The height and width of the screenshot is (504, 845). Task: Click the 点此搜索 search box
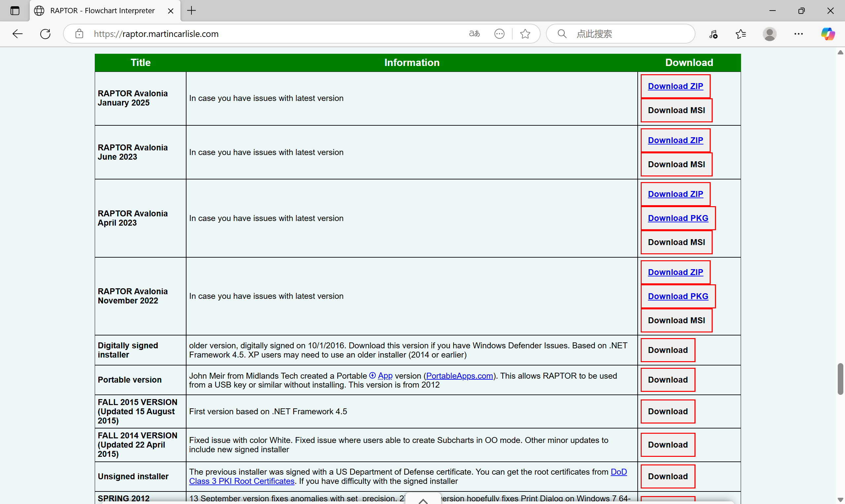pos(628,34)
